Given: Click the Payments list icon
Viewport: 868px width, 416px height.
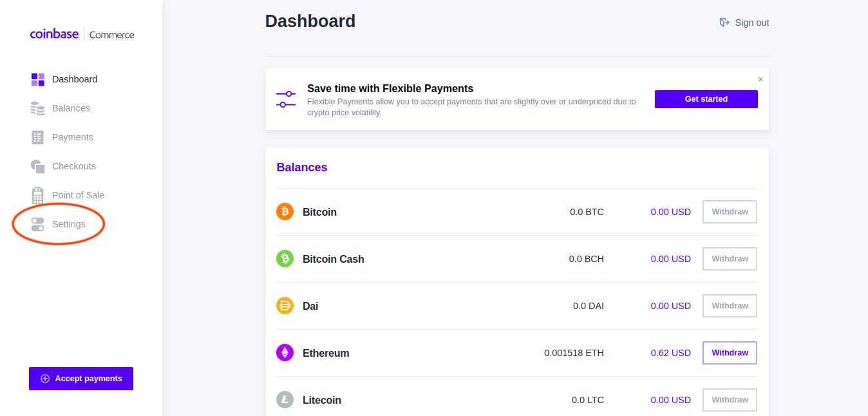Looking at the screenshot, I should click(38, 137).
